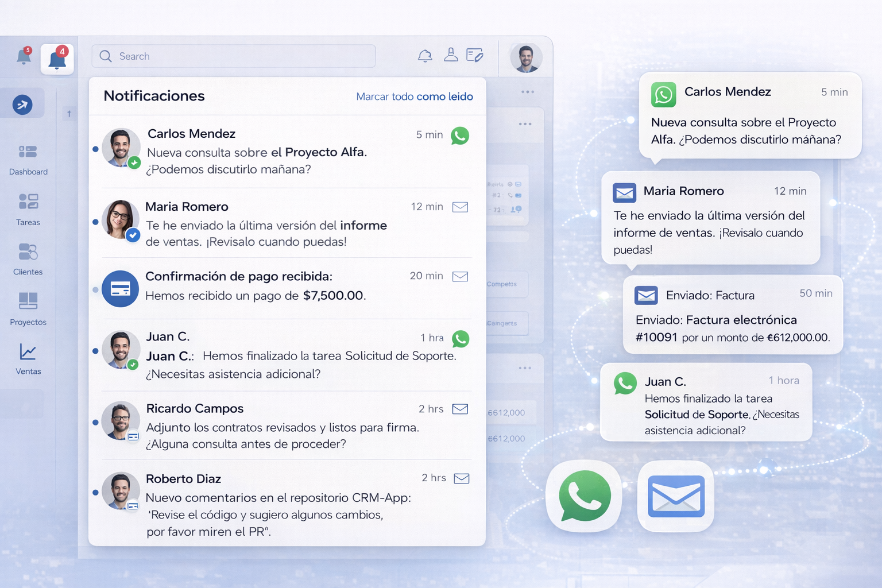This screenshot has width=882, height=588.
Task: Toggle Juan C.'s online status badge
Action: 133,363
